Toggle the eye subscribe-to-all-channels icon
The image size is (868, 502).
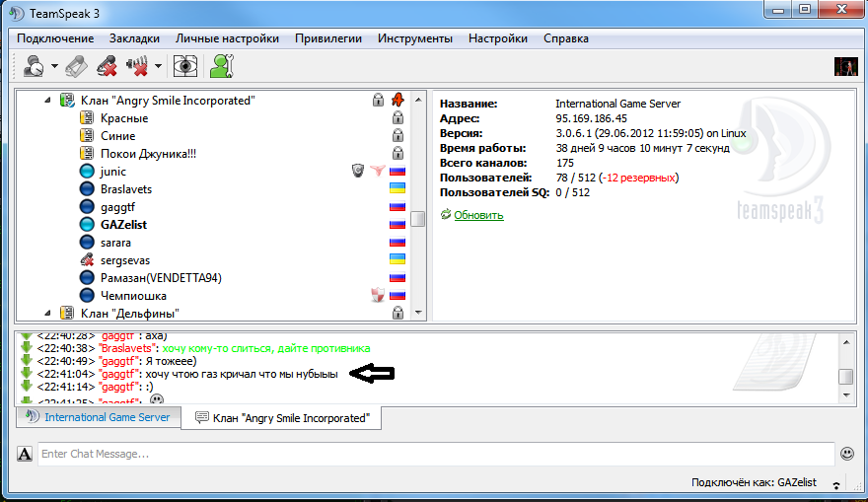coord(184,66)
